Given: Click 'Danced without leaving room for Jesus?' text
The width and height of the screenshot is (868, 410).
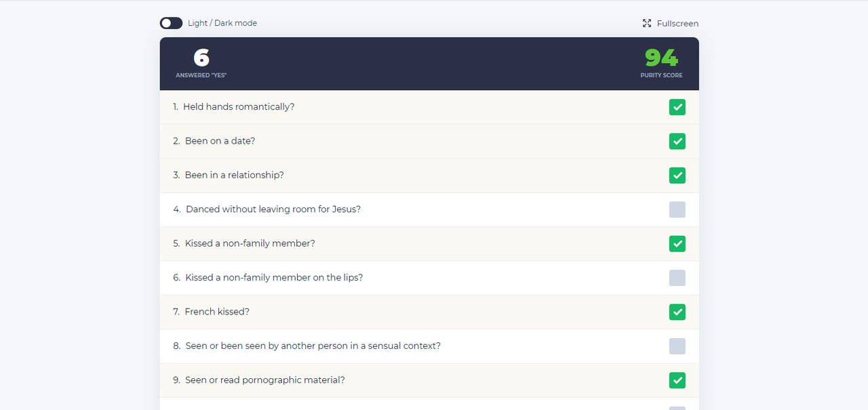Looking at the screenshot, I should click(x=273, y=209).
